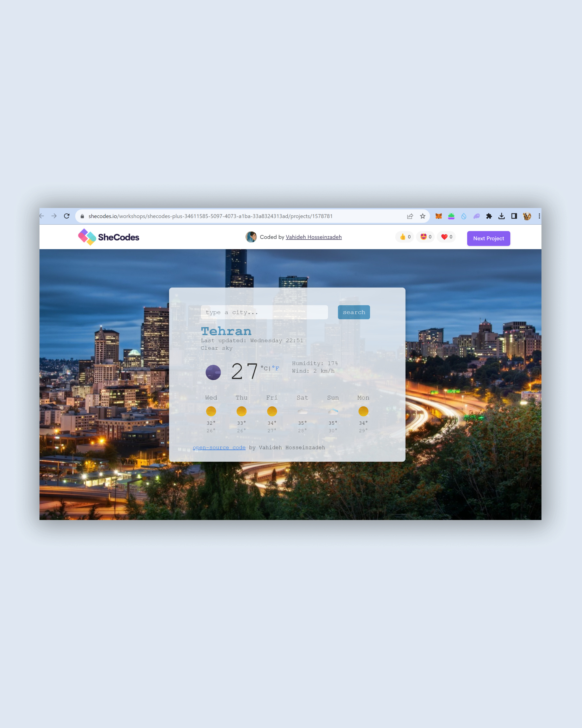The image size is (582, 728).
Task: Click the browser forward navigation arrow
Action: coord(54,216)
